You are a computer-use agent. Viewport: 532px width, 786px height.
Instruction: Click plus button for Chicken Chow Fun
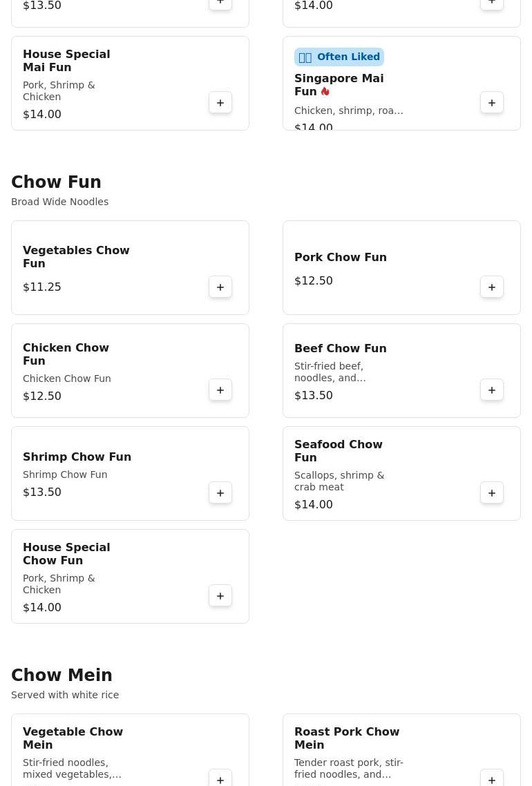(x=220, y=390)
